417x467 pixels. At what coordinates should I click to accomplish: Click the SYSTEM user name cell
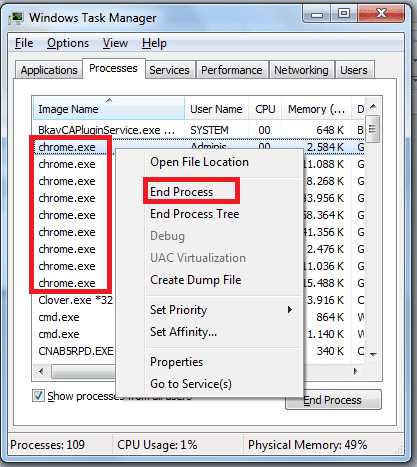point(209,130)
